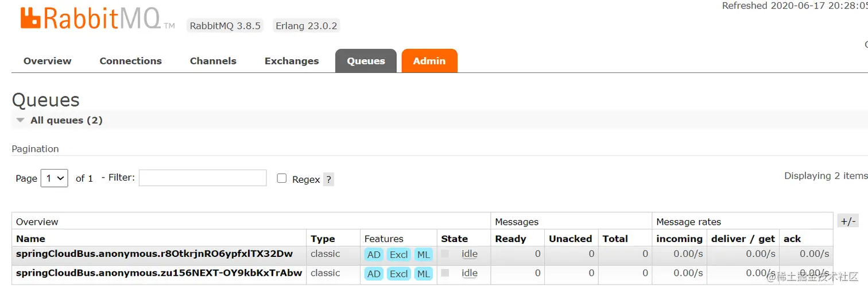The width and height of the screenshot is (868, 292).
Task: Sort by ack rate column
Action: pyautogui.click(x=792, y=239)
